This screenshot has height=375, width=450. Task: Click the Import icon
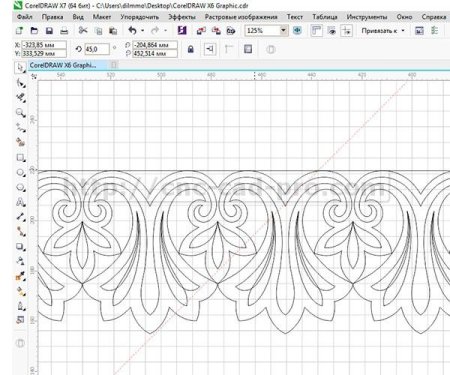[201, 31]
